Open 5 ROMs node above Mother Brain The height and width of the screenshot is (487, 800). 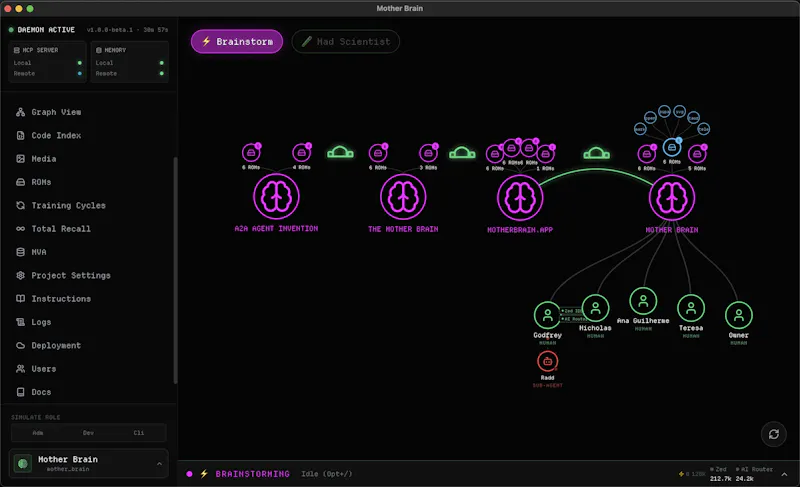[x=697, y=154]
